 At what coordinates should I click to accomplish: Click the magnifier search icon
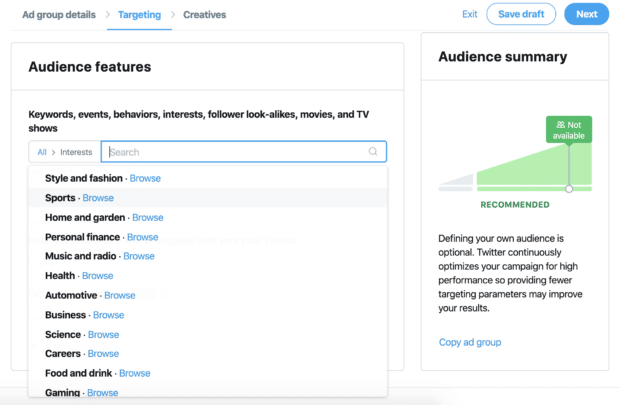[x=372, y=151]
